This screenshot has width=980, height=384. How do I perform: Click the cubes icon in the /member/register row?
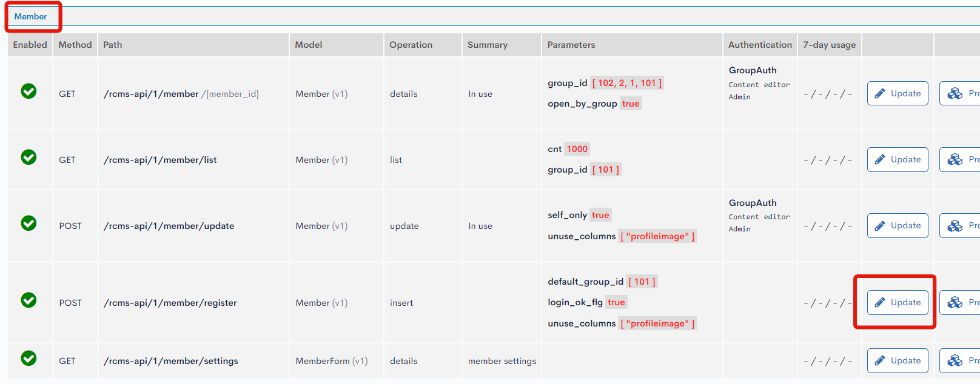click(955, 302)
